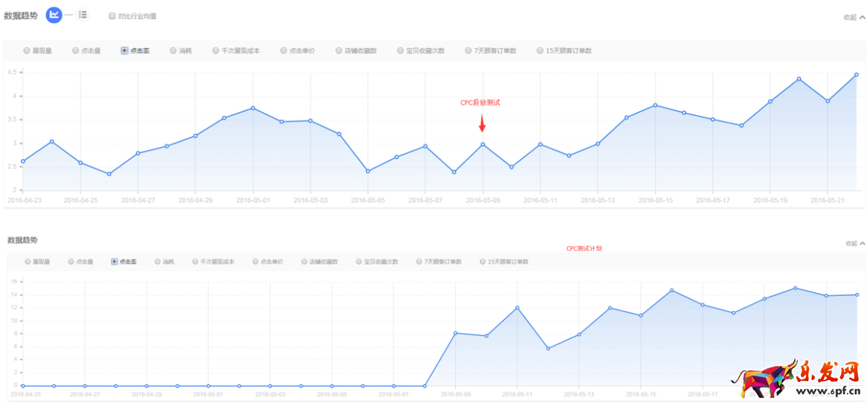
Task: Click data point under CPC投放测试 arrow
Action: [x=482, y=144]
